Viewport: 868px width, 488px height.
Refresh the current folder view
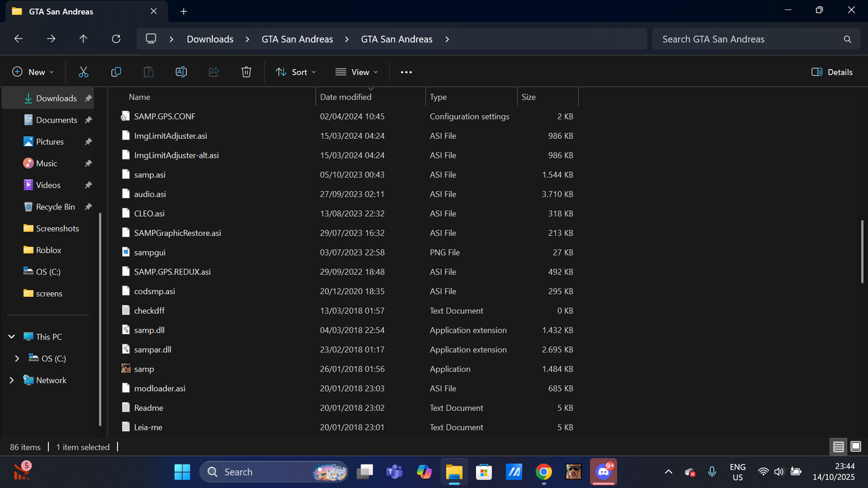[116, 39]
